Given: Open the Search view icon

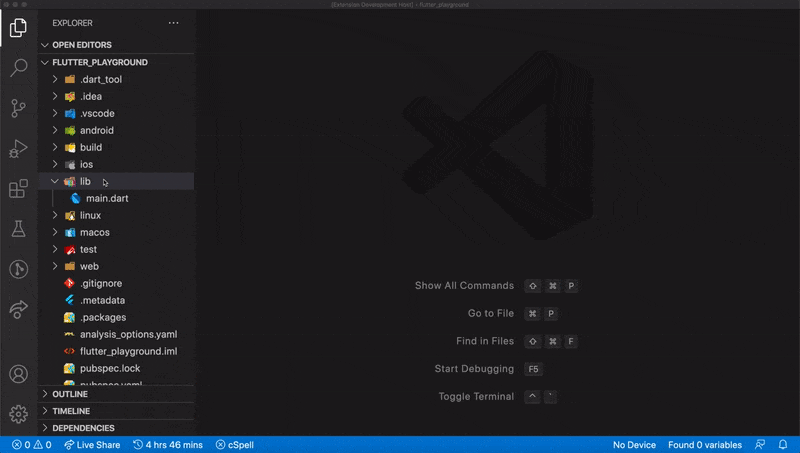Looking at the screenshot, I should click(18, 67).
